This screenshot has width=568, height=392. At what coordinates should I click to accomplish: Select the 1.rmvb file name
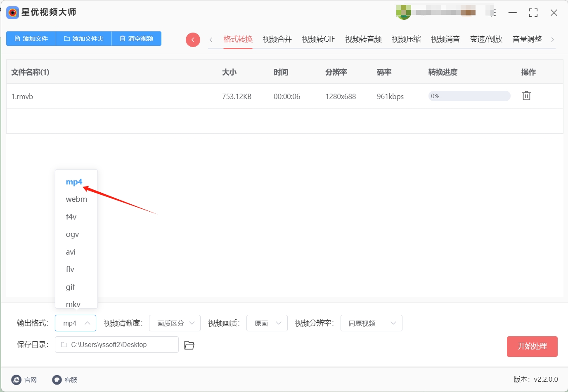click(22, 97)
